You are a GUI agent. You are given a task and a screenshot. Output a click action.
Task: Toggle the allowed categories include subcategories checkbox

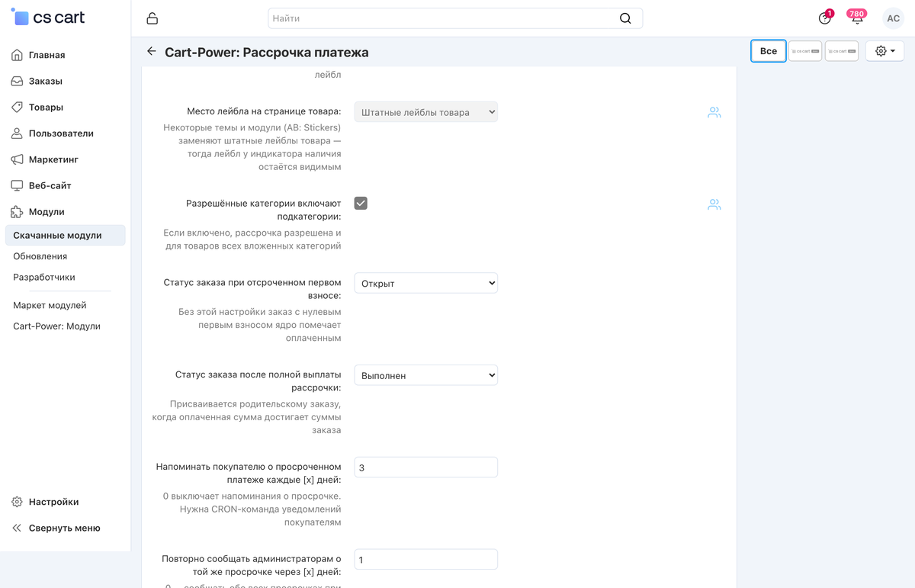point(361,203)
